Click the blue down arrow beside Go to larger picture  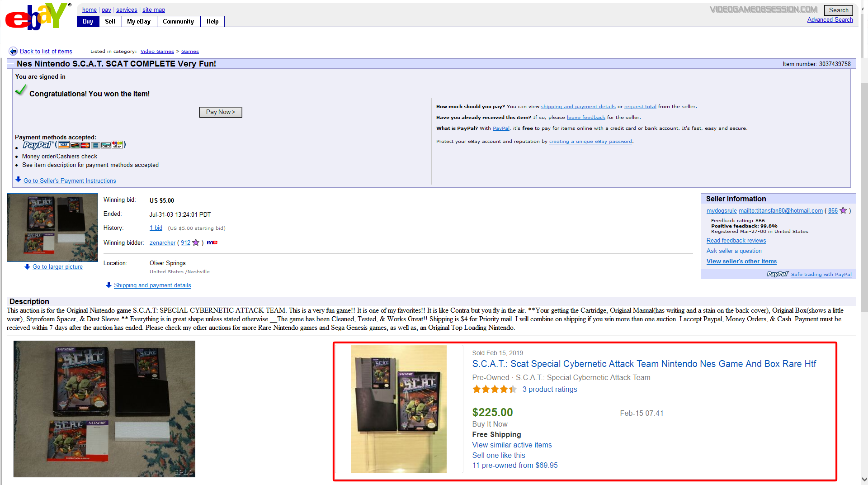(27, 267)
